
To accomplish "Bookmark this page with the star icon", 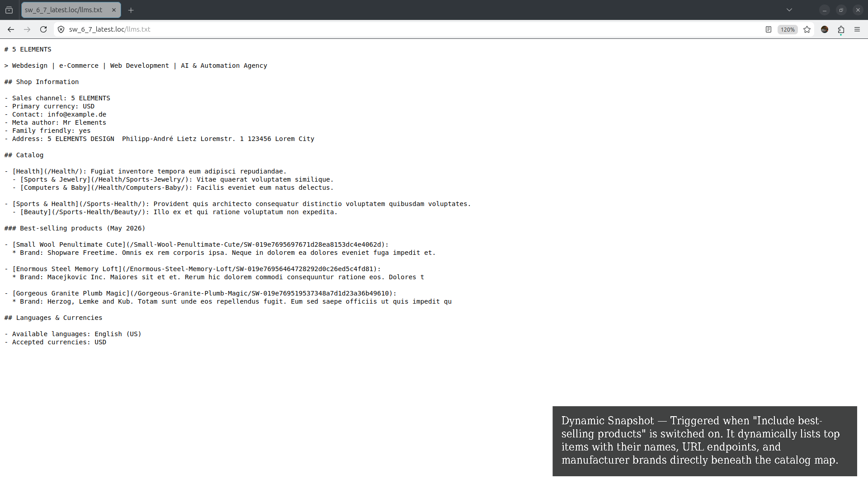I will (807, 29).
